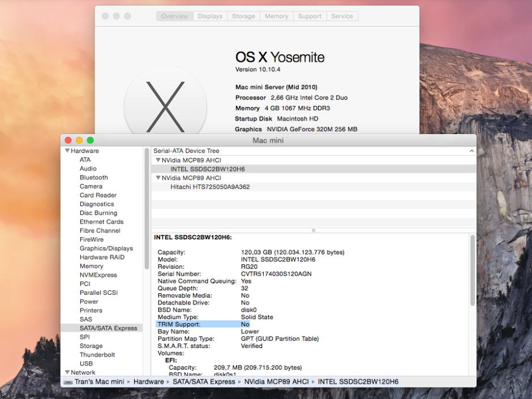Select Printers in the sidebar
This screenshot has height=399, width=532.
[91, 310]
